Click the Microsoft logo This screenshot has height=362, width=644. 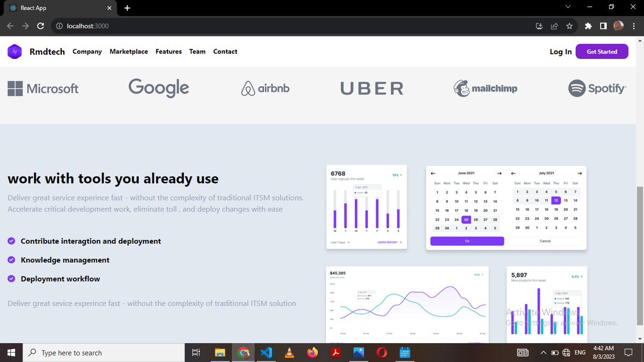click(43, 88)
